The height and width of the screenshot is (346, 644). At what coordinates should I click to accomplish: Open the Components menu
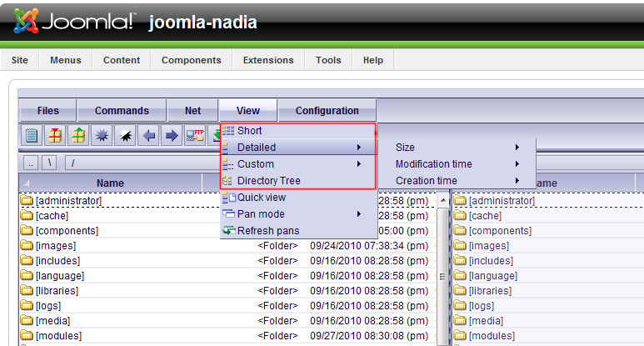192,60
